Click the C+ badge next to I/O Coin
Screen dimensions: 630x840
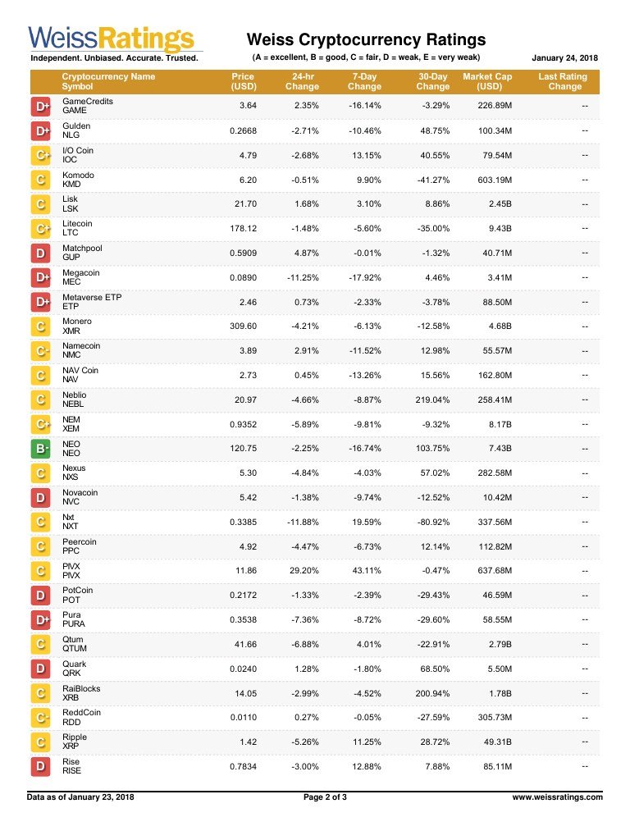(x=41, y=156)
